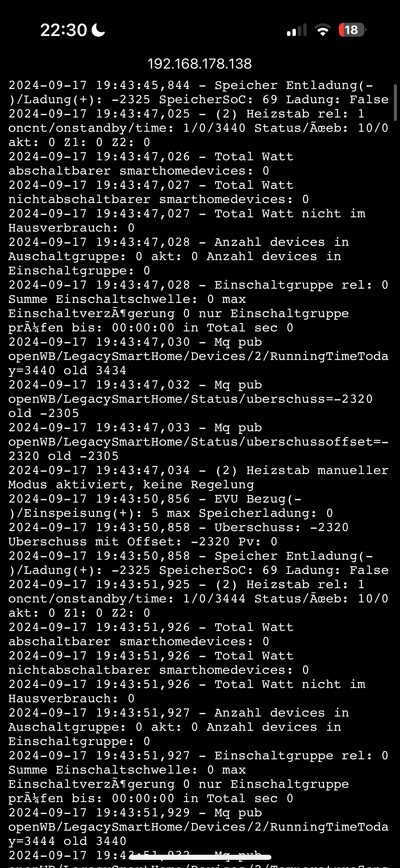Tap the 19:43:47,030 timestamp

tap(143, 342)
